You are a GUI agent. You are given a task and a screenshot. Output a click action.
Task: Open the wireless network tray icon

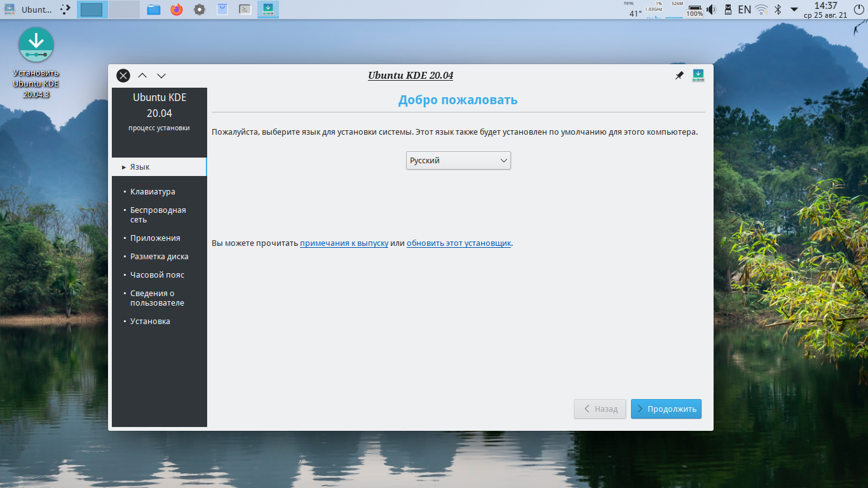click(x=761, y=10)
